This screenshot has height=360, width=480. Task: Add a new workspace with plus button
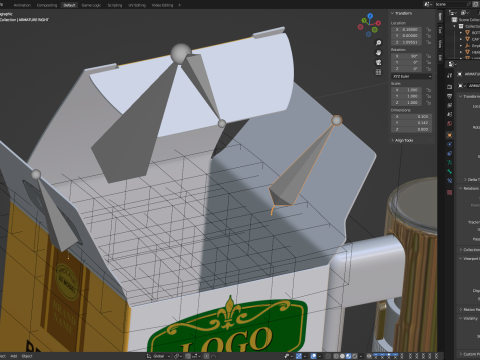click(x=180, y=5)
